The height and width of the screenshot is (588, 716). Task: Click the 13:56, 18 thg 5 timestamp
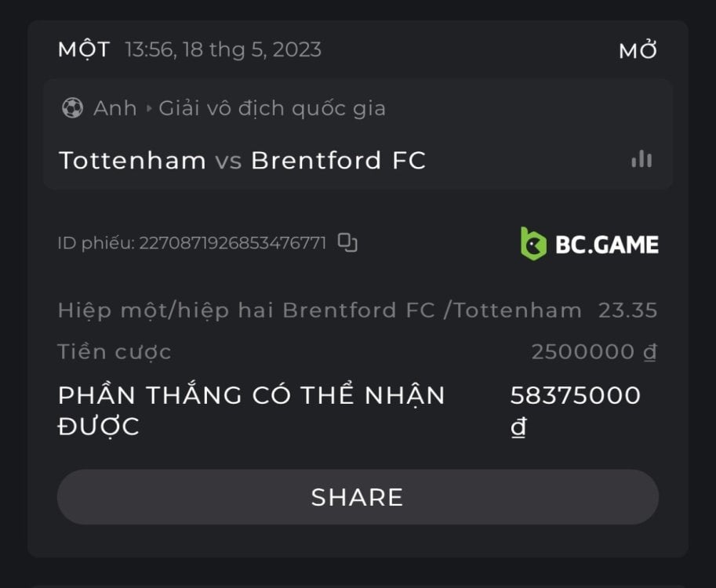coord(223,50)
